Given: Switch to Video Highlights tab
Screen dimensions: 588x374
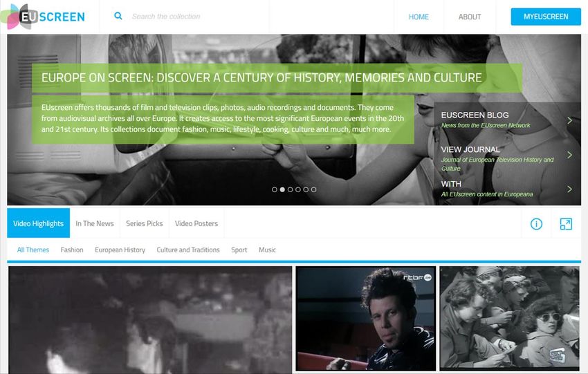Looking at the screenshot, I should (x=38, y=223).
